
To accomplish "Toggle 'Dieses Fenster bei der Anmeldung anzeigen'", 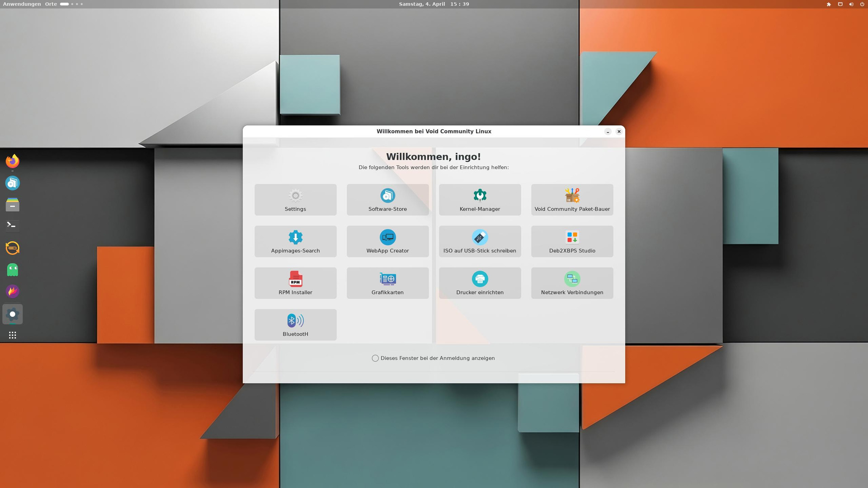I will tap(375, 358).
